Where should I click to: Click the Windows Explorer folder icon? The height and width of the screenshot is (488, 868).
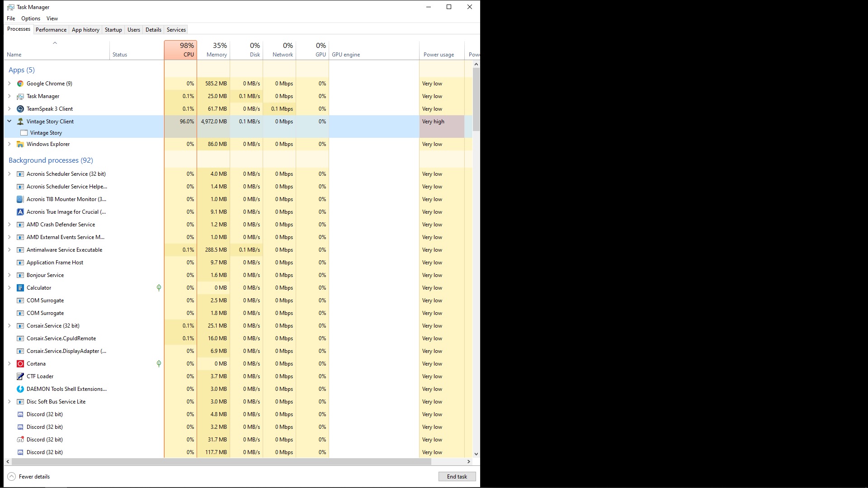tap(20, 144)
